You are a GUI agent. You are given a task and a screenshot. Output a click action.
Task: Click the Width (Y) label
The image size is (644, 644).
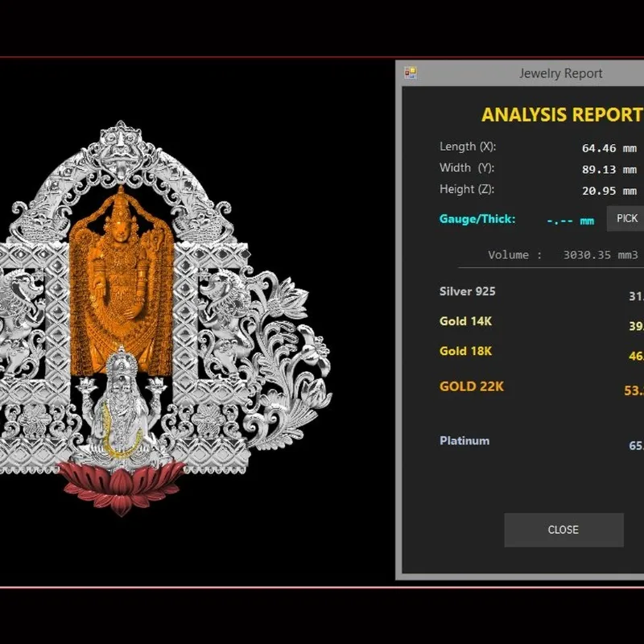(x=467, y=168)
